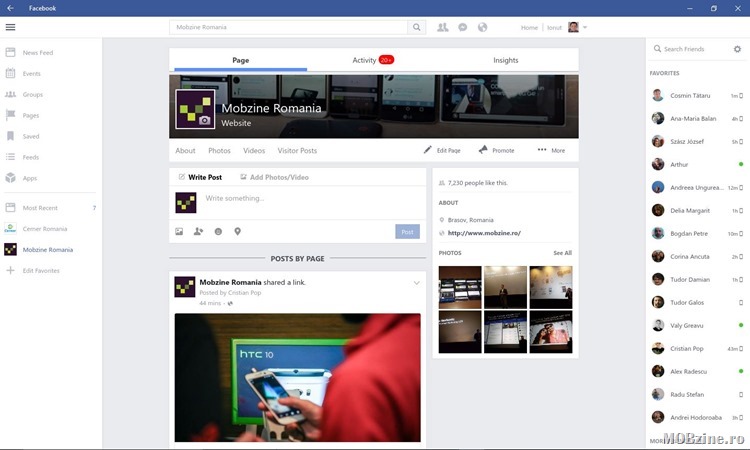This screenshot has height=450, width=750.
Task: Click Ionut profile name link
Action: pos(554,28)
